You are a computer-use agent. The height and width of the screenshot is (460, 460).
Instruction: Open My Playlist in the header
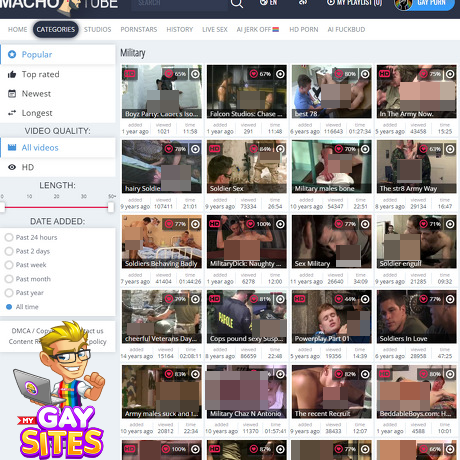click(354, 3)
